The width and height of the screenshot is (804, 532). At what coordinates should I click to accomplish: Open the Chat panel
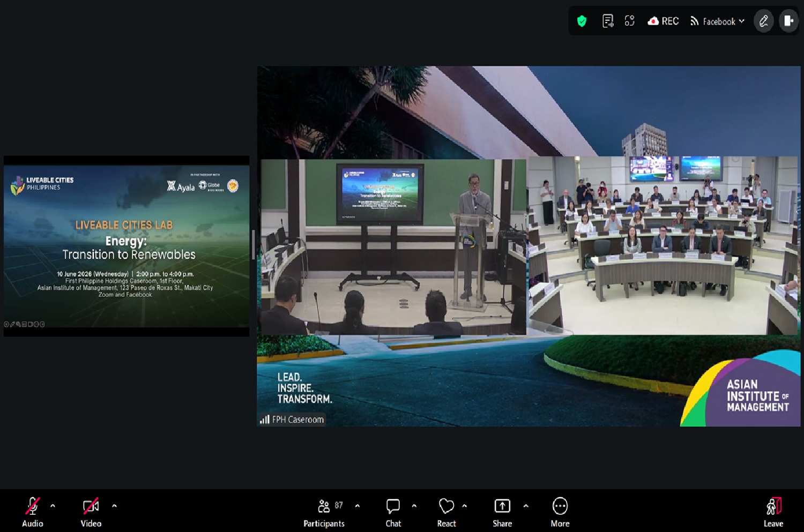click(x=393, y=513)
